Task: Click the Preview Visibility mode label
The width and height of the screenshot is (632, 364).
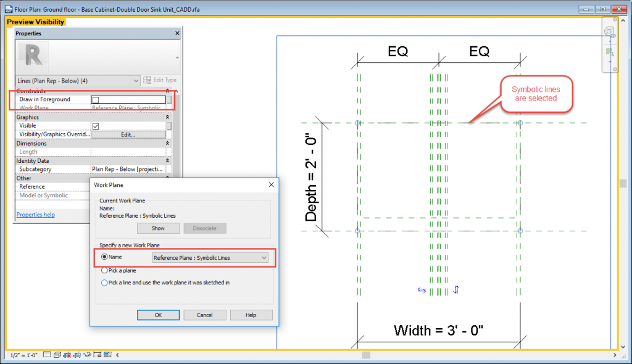Action: pos(35,22)
